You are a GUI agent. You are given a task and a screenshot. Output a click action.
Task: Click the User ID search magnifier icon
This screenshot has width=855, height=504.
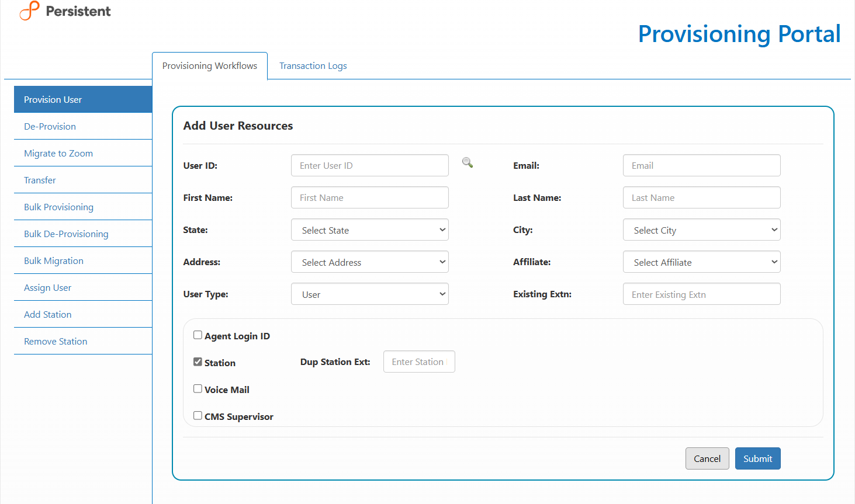468,162
